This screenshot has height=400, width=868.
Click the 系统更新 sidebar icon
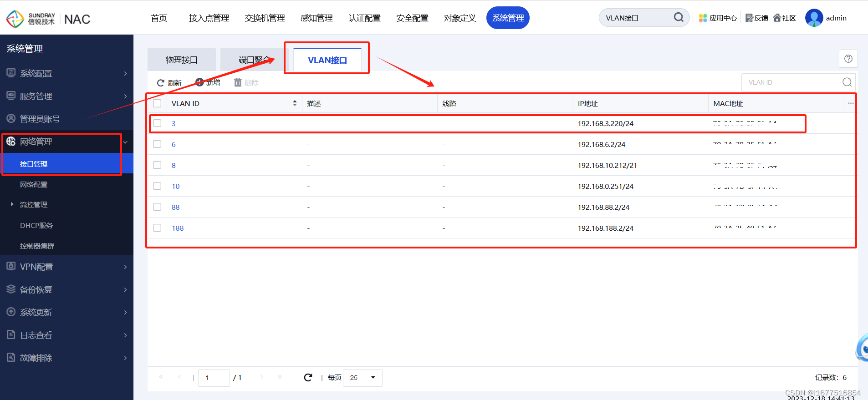pos(11,312)
